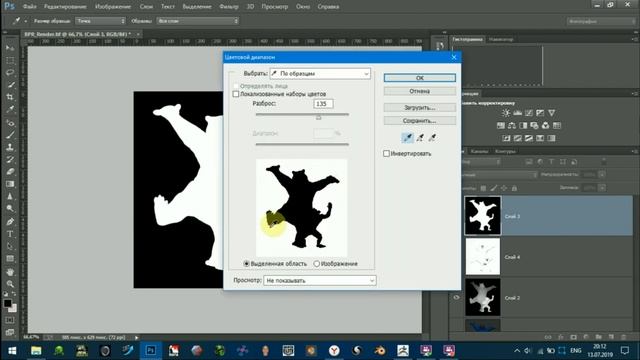Open the tool preset picker arrow in options bar
Viewport: 640px width, 360px height.
25,21
